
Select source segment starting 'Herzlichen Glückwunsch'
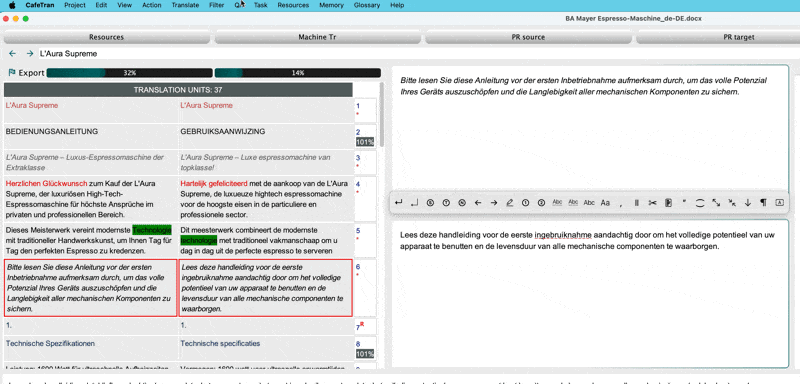click(91, 199)
